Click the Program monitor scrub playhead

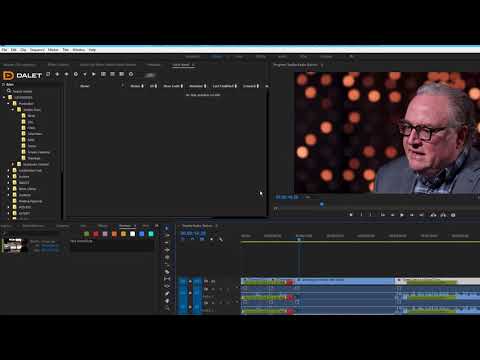tap(322, 204)
